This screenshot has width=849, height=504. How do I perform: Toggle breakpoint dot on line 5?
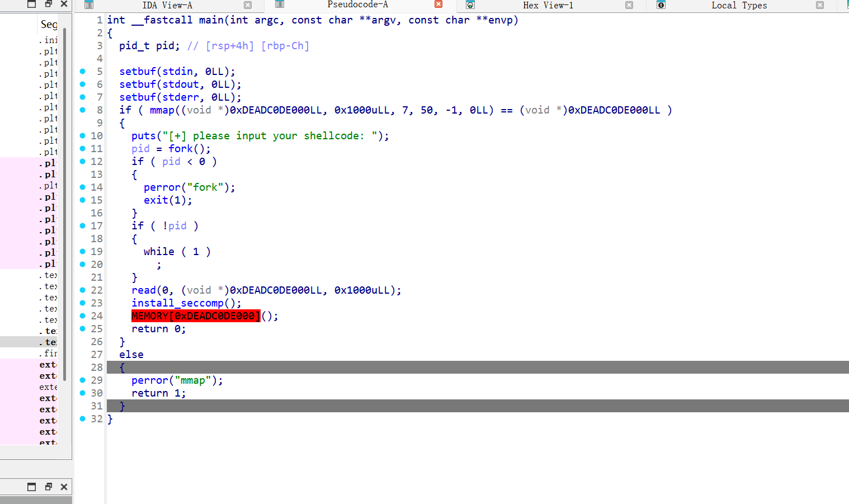[83, 72]
